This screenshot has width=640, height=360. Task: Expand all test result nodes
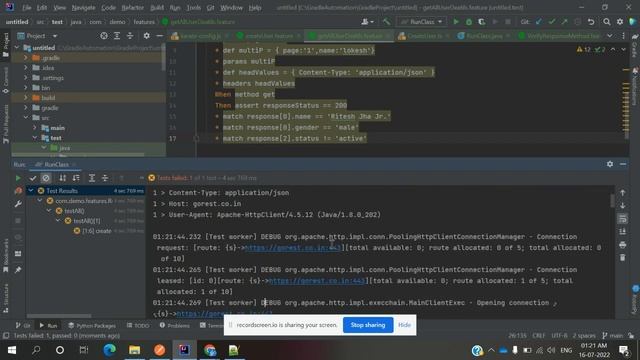[92, 178]
